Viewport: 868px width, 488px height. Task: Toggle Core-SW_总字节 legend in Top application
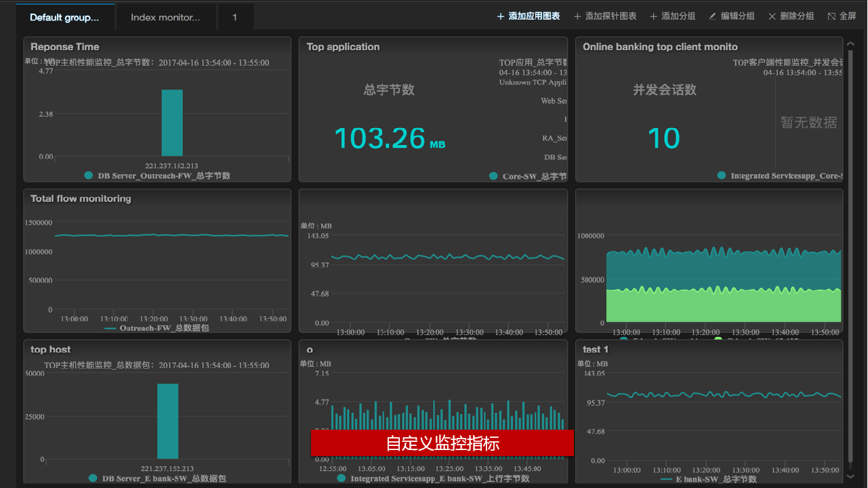click(x=528, y=176)
